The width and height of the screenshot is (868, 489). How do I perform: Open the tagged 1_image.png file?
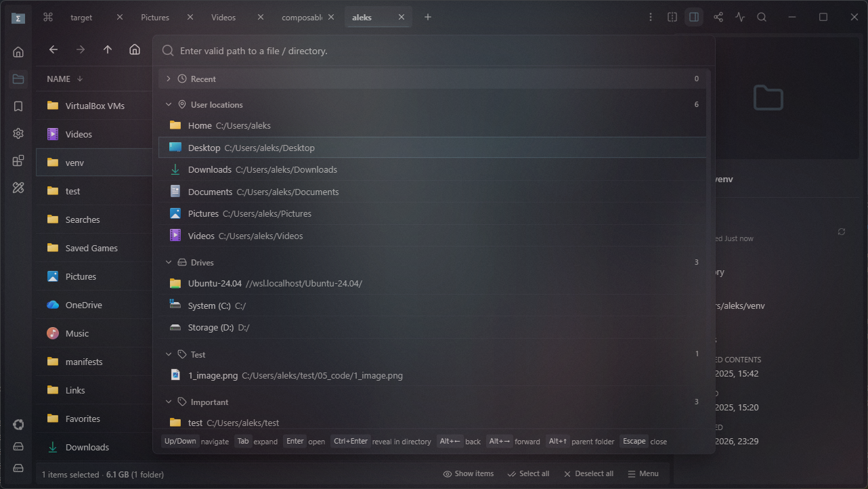(x=432, y=375)
